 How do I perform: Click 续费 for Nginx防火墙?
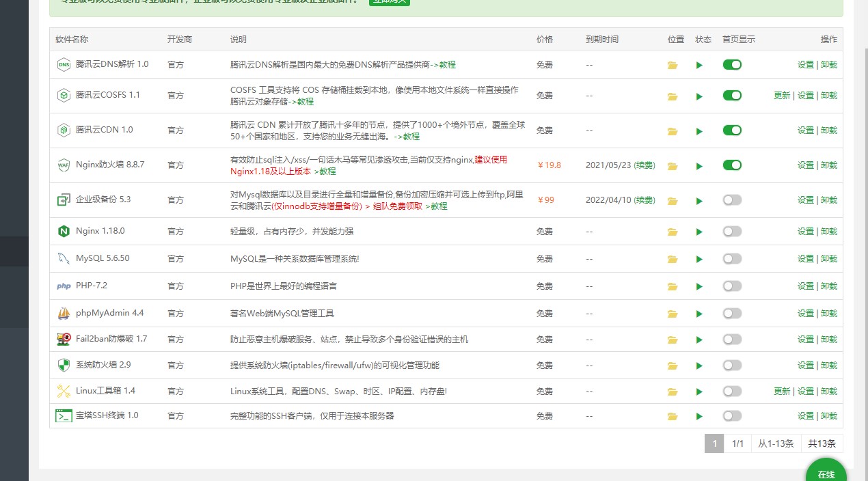[x=645, y=165]
